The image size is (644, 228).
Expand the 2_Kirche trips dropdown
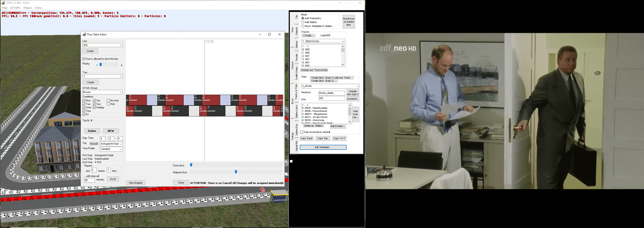357,86
